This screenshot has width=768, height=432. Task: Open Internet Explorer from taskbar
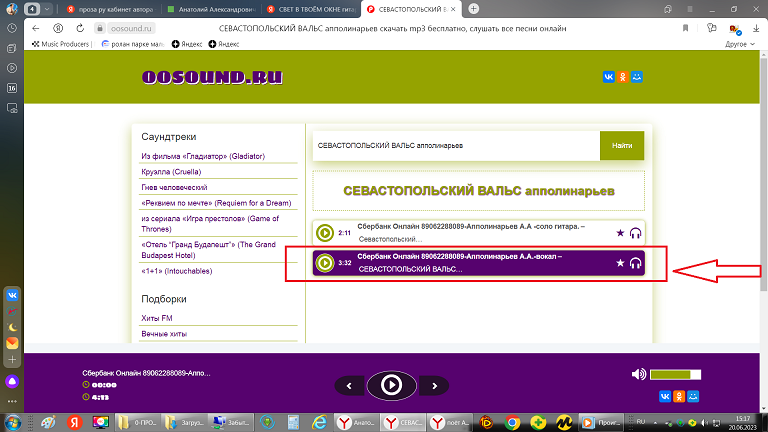tap(319, 422)
